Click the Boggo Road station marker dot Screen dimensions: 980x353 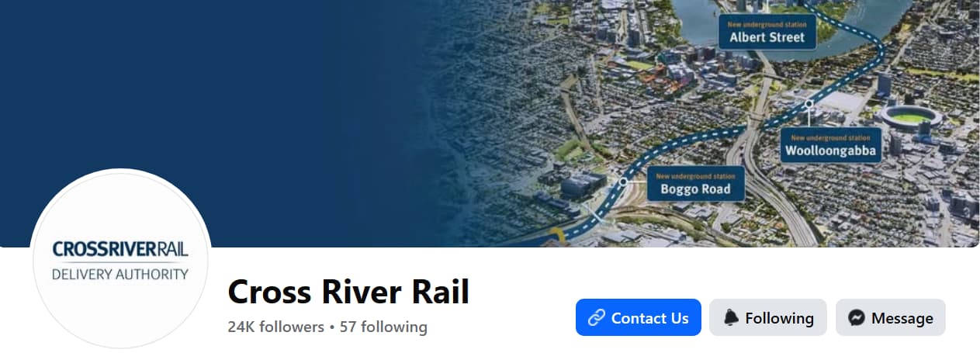point(623,182)
